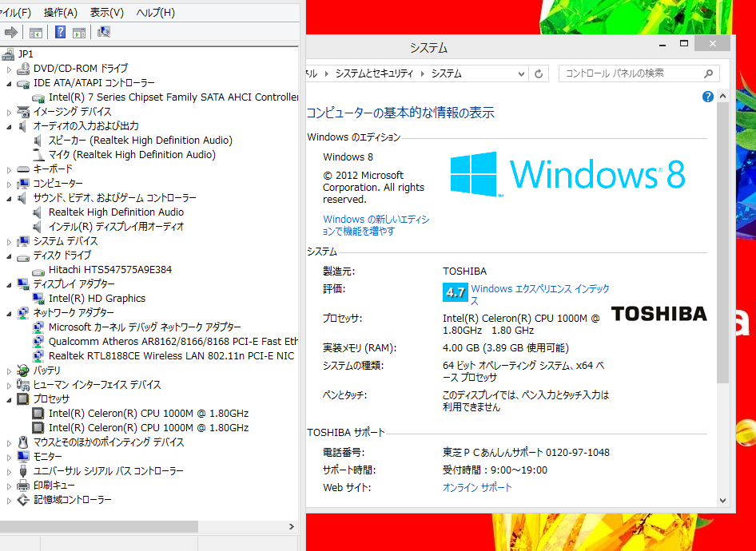Select Intel 7 Series SATA AHCI Controller

click(173, 97)
